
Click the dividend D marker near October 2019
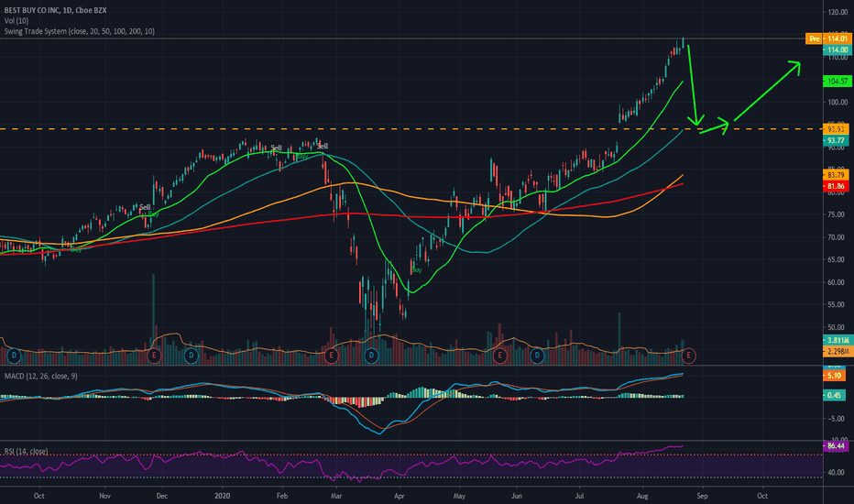[14, 356]
